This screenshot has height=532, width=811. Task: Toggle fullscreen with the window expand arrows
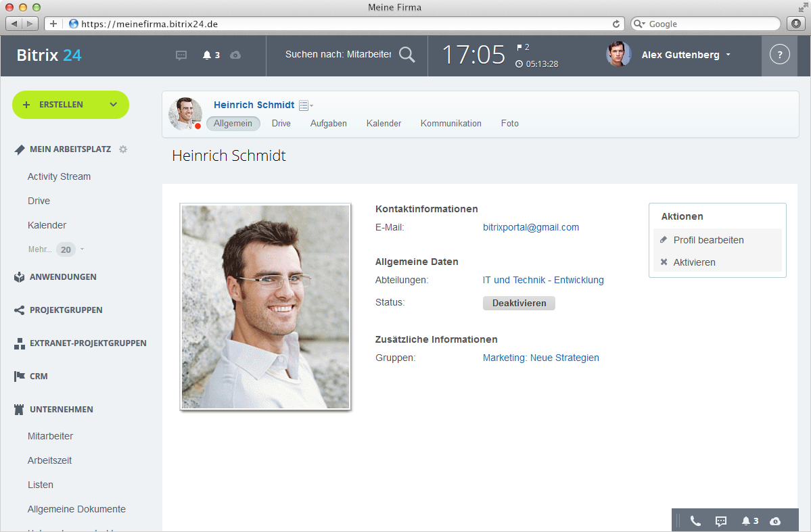803,7
